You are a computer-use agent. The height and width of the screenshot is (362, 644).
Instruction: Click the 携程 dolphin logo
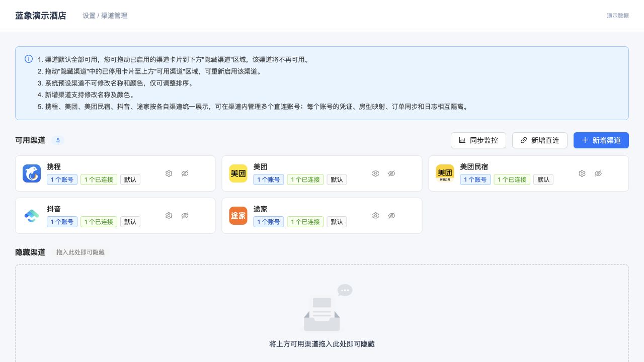32,173
